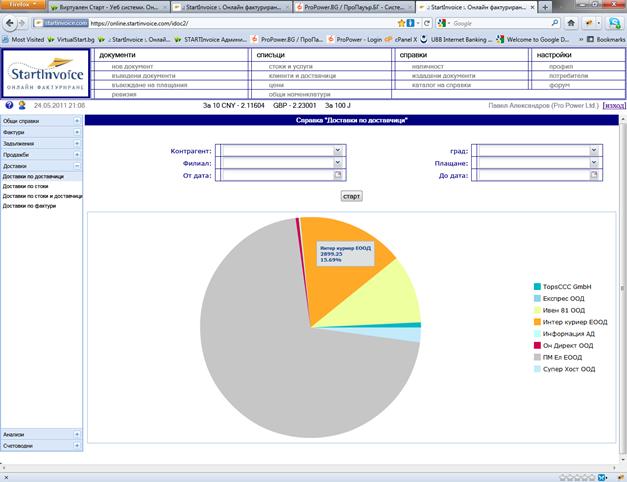Bookmark page with the star icon
The height and width of the screenshot is (482, 627).
coord(401,23)
